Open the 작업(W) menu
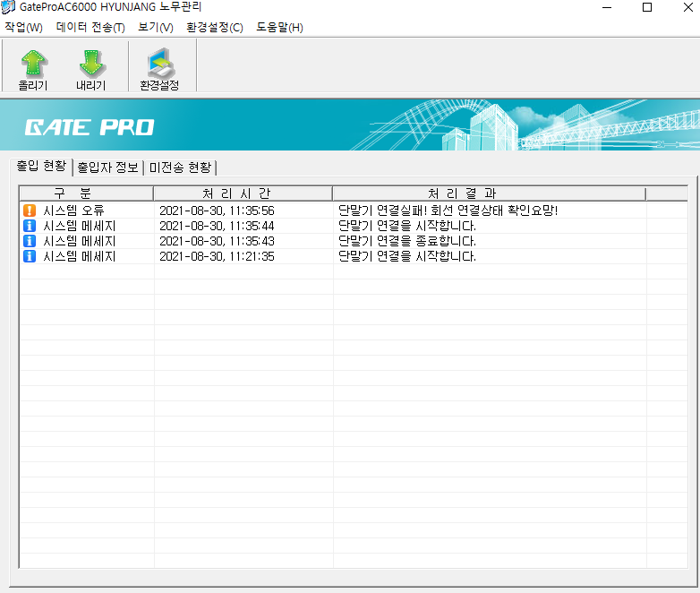The width and height of the screenshot is (700, 593). (23, 27)
